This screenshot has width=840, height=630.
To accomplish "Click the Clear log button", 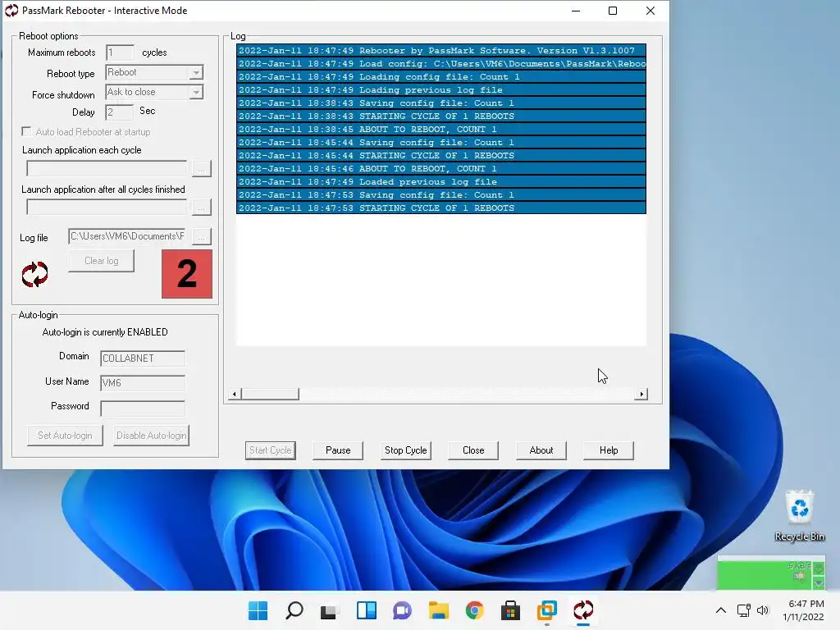I will pos(101,261).
